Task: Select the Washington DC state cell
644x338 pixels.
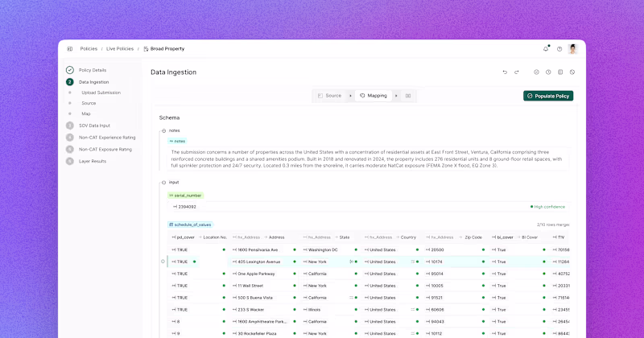Action: click(x=330, y=249)
